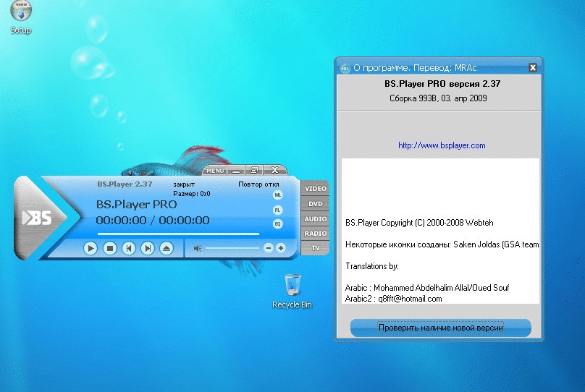
Task: Close the BS.Player main window
Action: tap(274, 170)
